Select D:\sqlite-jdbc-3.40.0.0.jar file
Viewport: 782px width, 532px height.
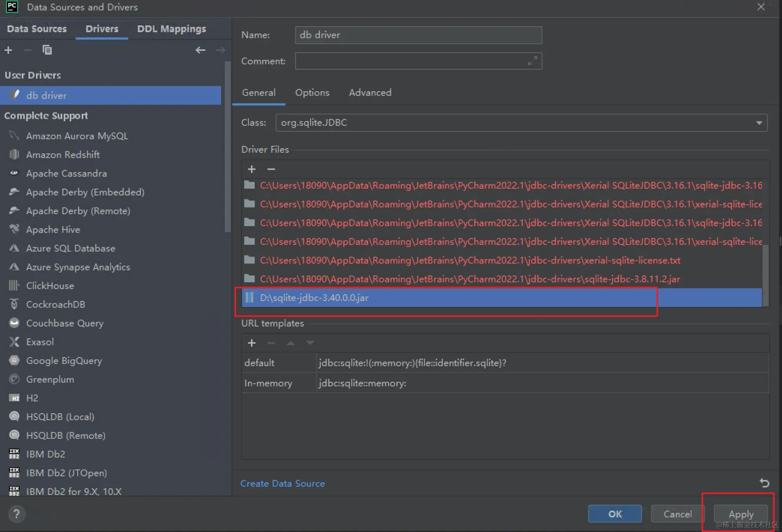click(x=502, y=298)
